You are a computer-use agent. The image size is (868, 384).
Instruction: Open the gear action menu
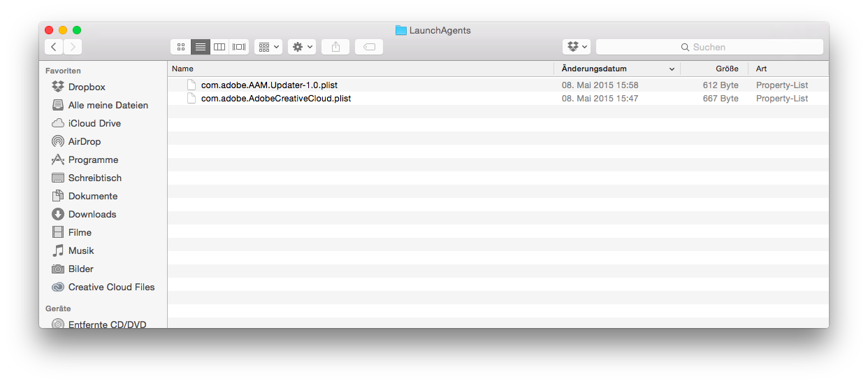click(302, 47)
